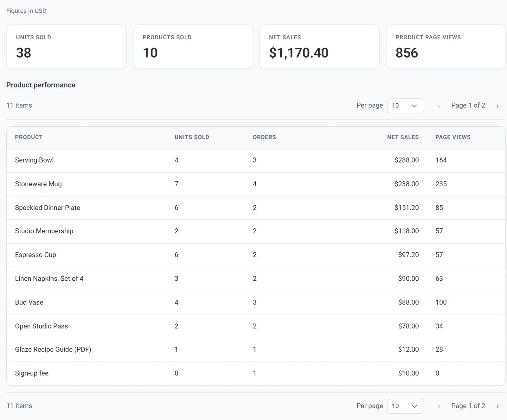Go to next page using top arrow
This screenshot has width=507, height=420.
click(497, 106)
